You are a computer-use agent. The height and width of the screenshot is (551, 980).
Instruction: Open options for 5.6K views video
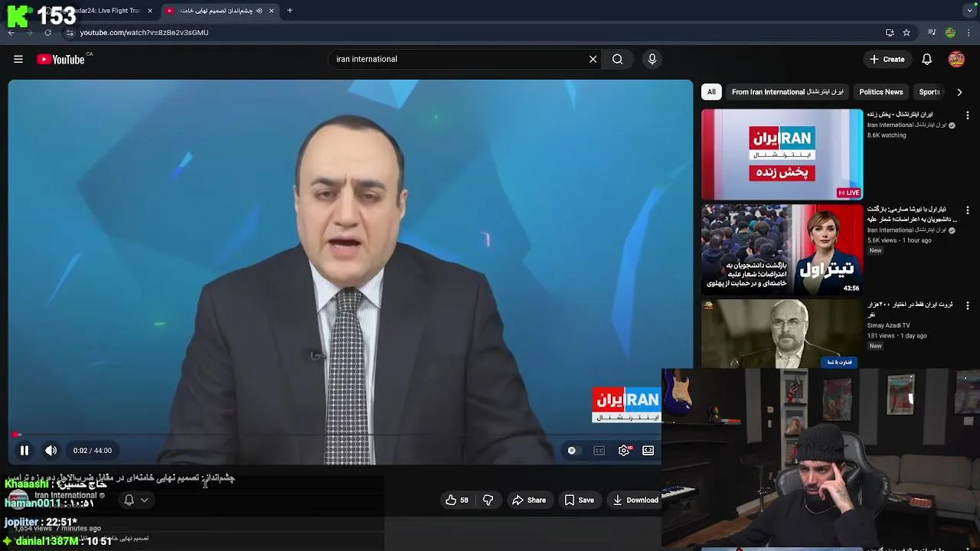coord(968,210)
